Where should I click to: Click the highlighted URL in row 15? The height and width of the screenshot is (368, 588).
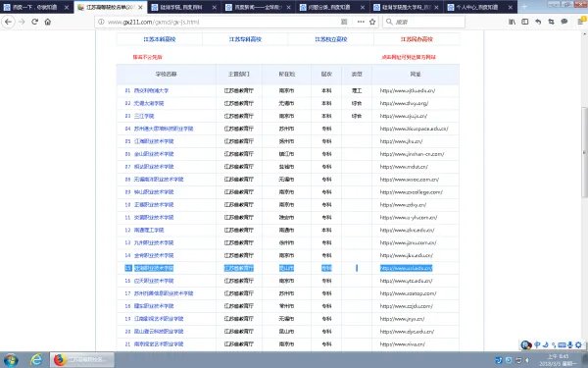click(406, 268)
